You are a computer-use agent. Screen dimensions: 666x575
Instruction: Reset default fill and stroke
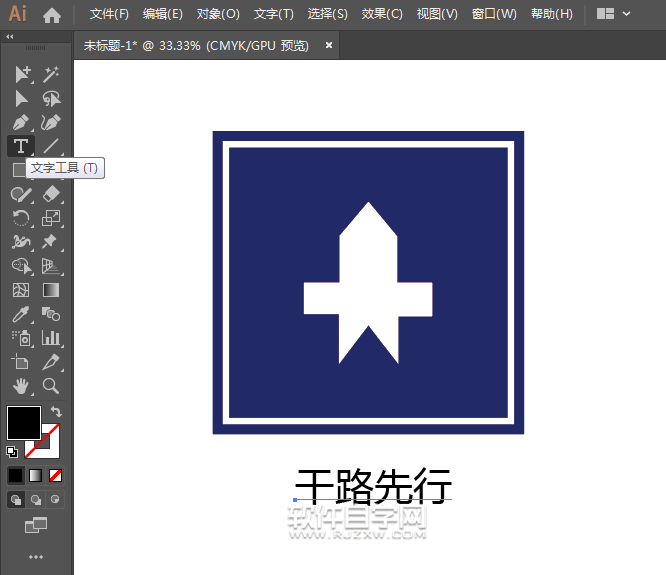[12, 451]
